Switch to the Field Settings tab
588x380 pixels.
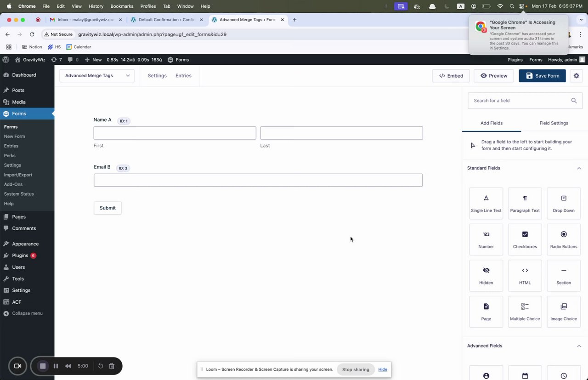554,123
